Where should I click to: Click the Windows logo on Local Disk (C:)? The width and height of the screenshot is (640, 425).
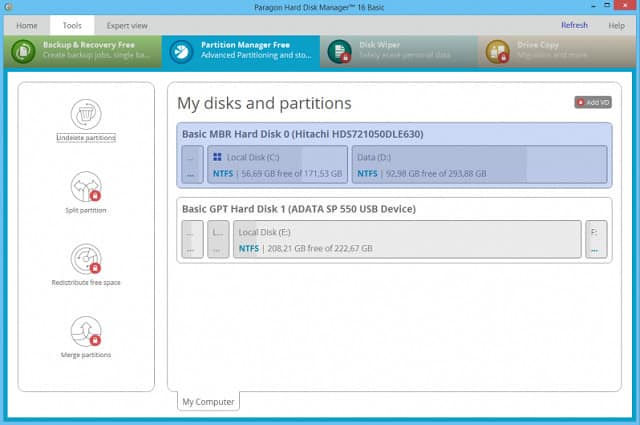point(217,157)
